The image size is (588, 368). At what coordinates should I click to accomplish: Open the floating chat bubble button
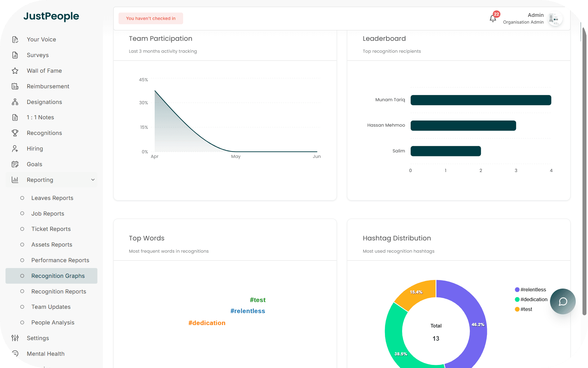coord(563,301)
